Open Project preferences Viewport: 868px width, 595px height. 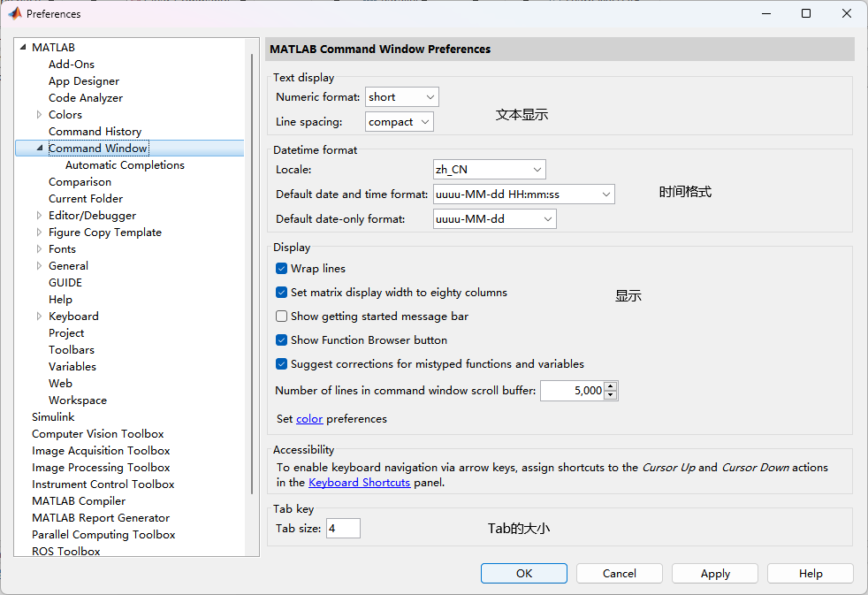(x=66, y=332)
